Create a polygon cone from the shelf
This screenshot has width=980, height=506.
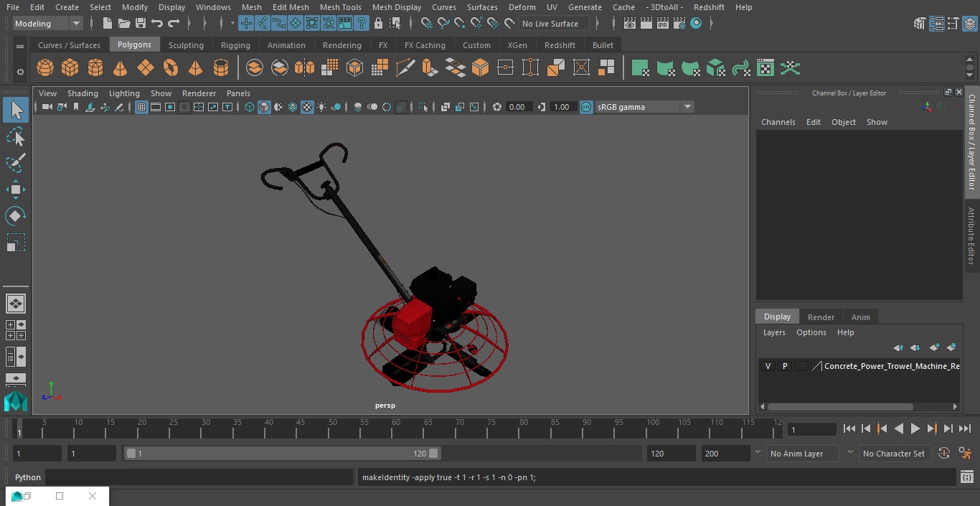click(x=121, y=68)
